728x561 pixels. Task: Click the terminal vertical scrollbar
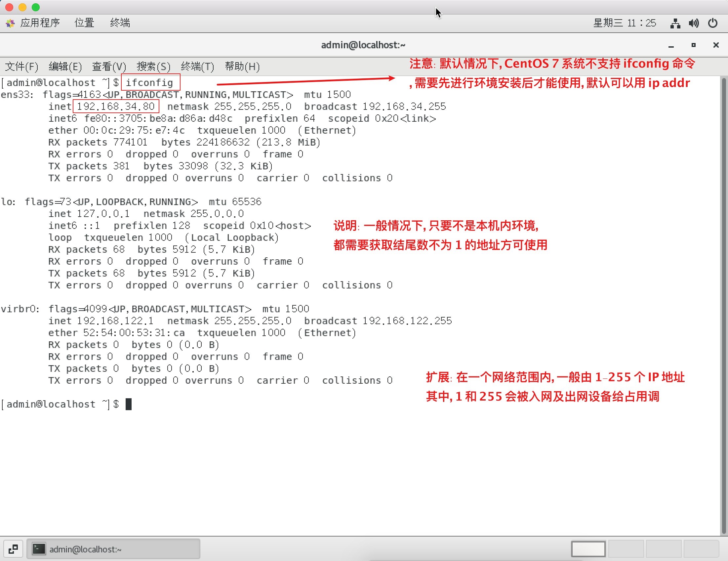[723, 305]
